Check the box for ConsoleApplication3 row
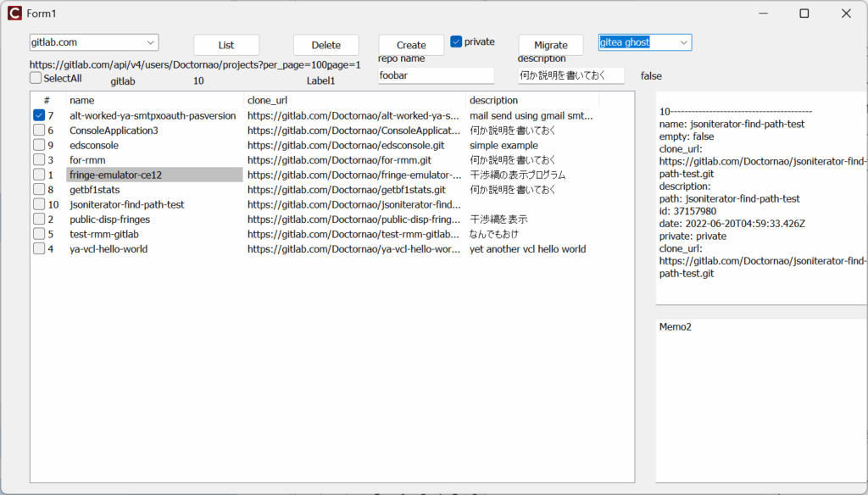 (39, 131)
